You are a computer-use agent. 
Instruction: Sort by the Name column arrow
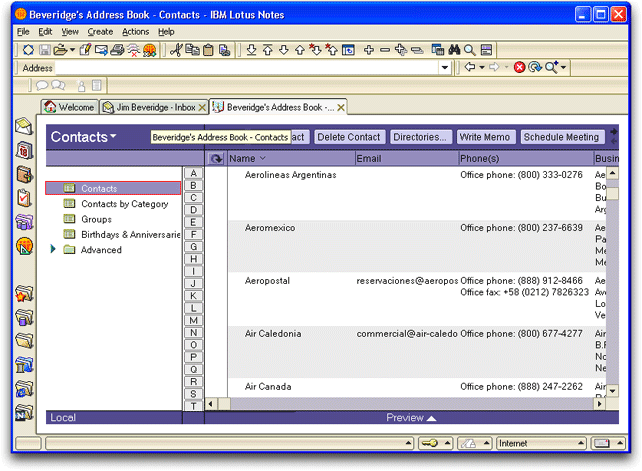pyautogui.click(x=263, y=158)
